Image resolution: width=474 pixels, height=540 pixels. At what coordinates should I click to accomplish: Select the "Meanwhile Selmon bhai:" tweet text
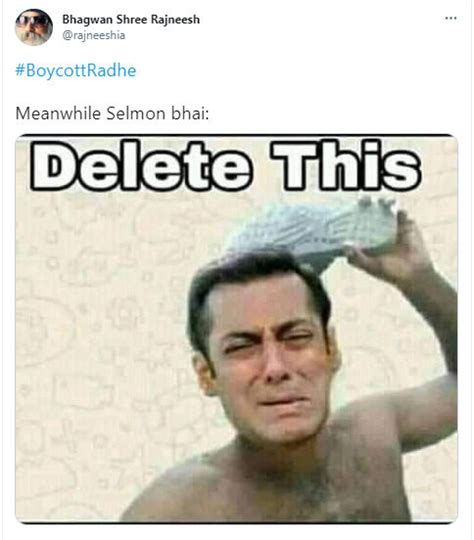pyautogui.click(x=112, y=114)
